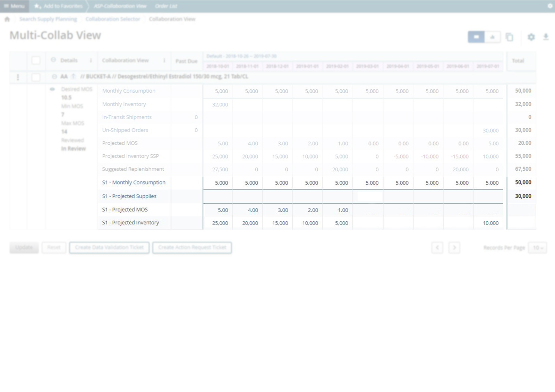Open the Records Per Page dropdown

tap(537, 248)
